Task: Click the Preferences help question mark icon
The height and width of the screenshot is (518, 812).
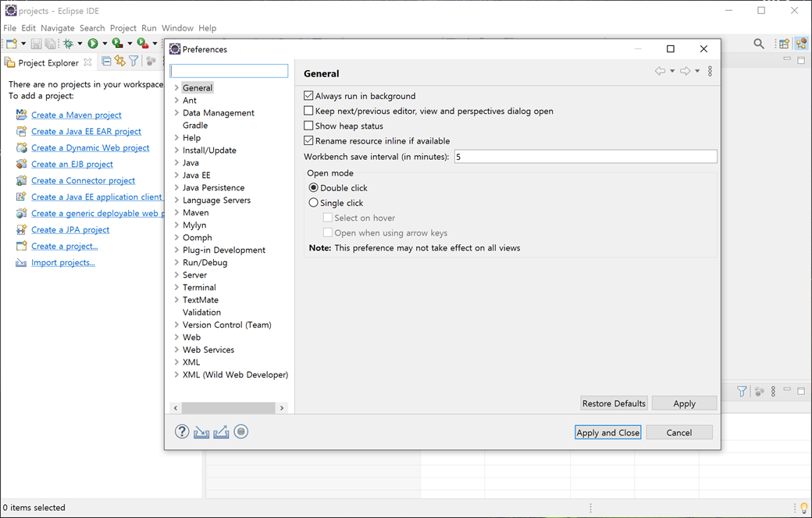Action: (182, 431)
